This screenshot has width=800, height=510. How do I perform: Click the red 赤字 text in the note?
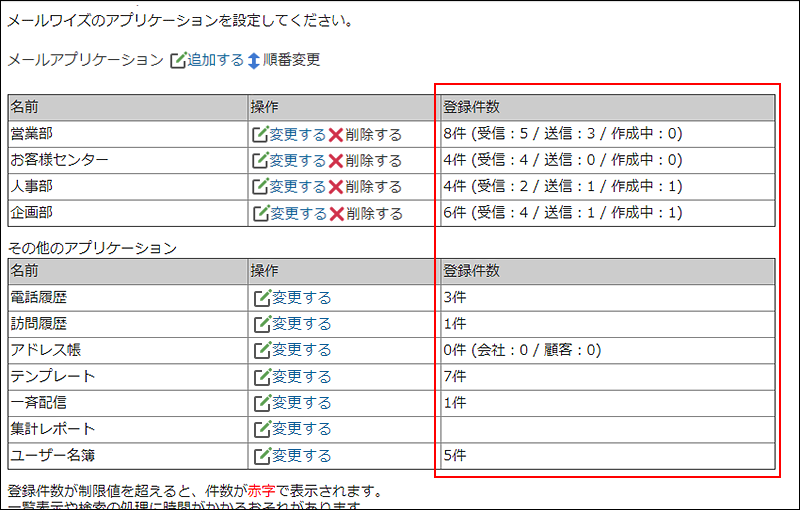(261, 491)
